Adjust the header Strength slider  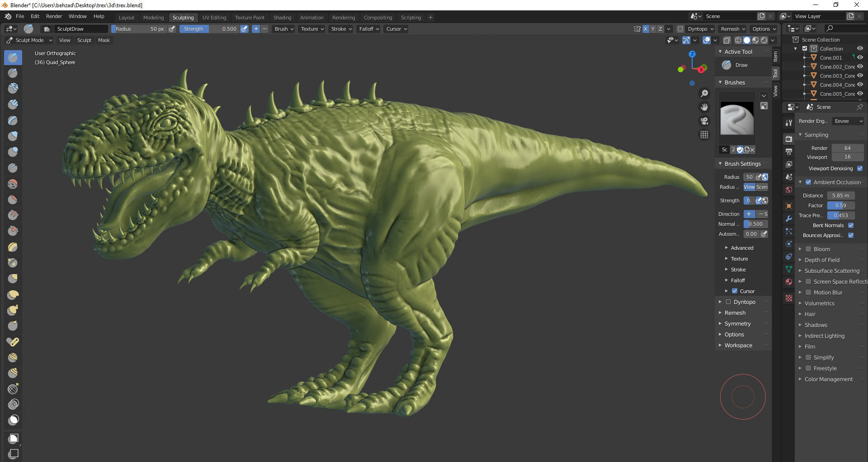pyautogui.click(x=209, y=29)
